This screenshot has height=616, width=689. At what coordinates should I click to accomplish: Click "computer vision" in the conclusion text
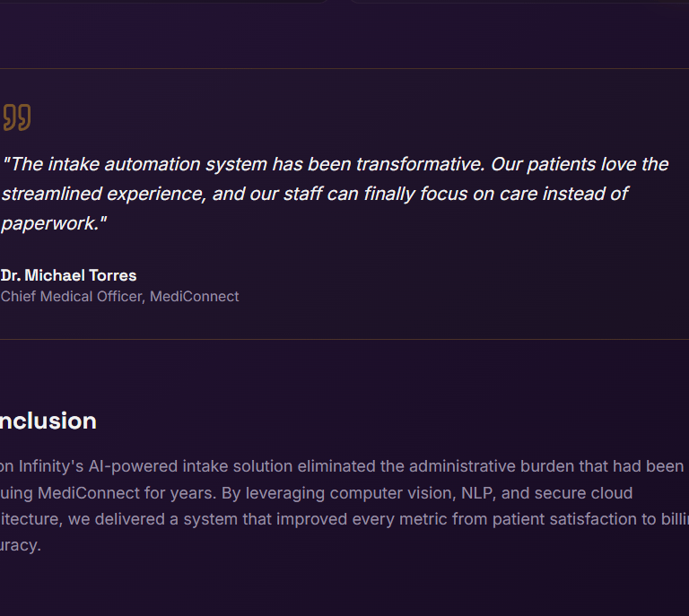[x=390, y=493]
